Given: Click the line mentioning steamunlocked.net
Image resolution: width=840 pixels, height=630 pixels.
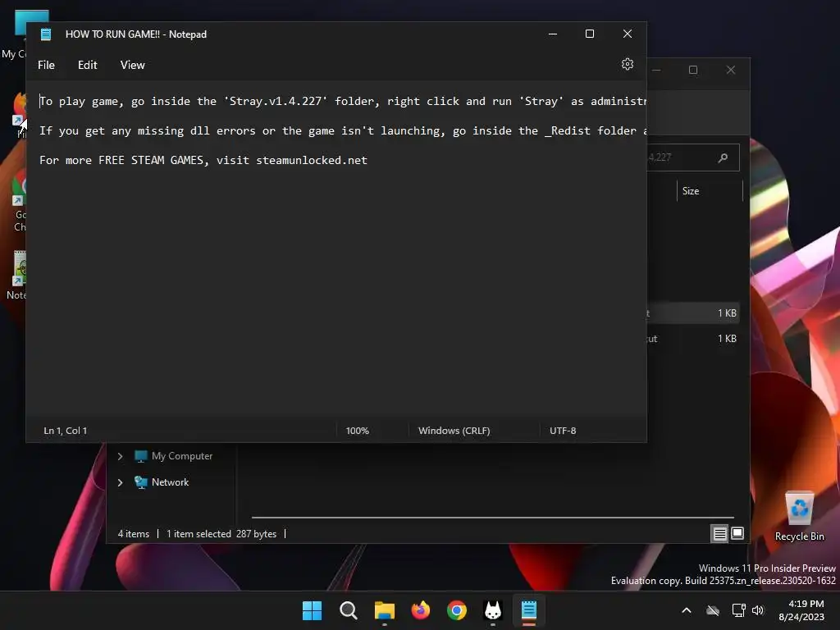Looking at the screenshot, I should click(x=203, y=160).
